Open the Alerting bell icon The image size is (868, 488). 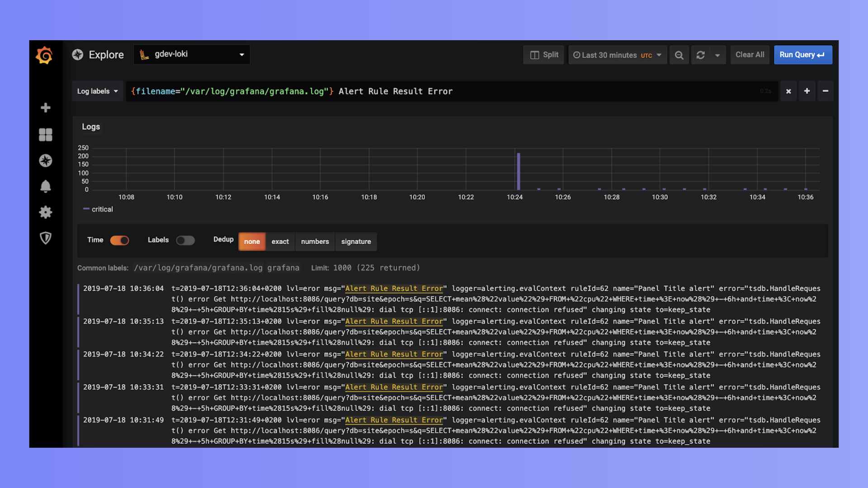pos(46,187)
